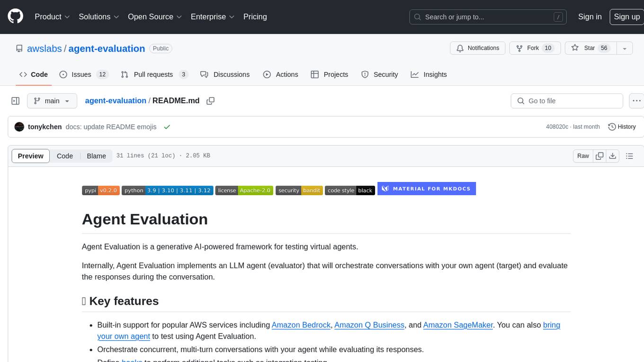
Task: Expand the file tree side panel
Action: point(16,101)
